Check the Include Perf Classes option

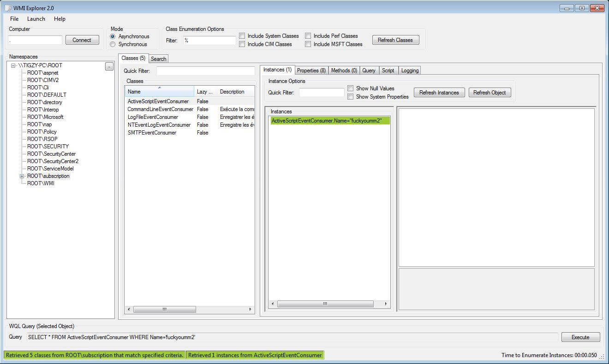tap(308, 36)
